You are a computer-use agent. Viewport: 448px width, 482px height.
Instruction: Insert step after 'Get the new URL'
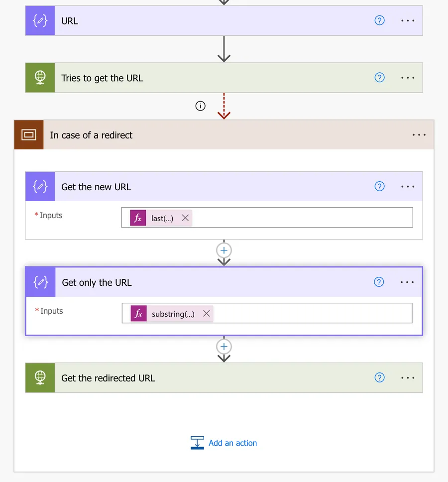[224, 250]
